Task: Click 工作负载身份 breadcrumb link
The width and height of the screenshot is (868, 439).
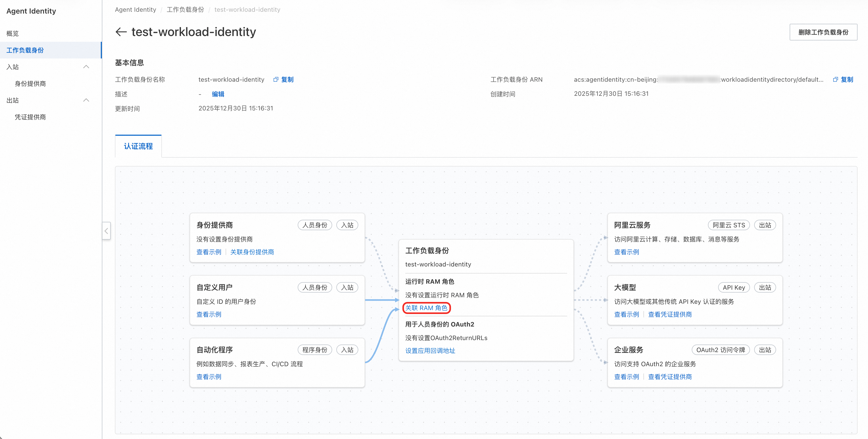Action: [185, 10]
